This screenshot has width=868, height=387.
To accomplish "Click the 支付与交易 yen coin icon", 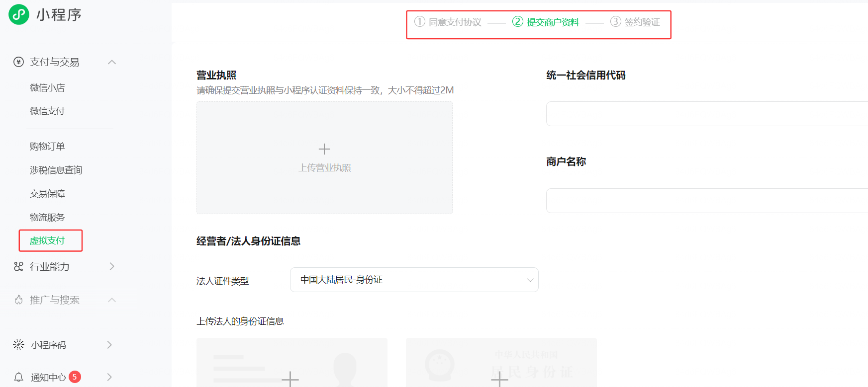I will click(18, 62).
